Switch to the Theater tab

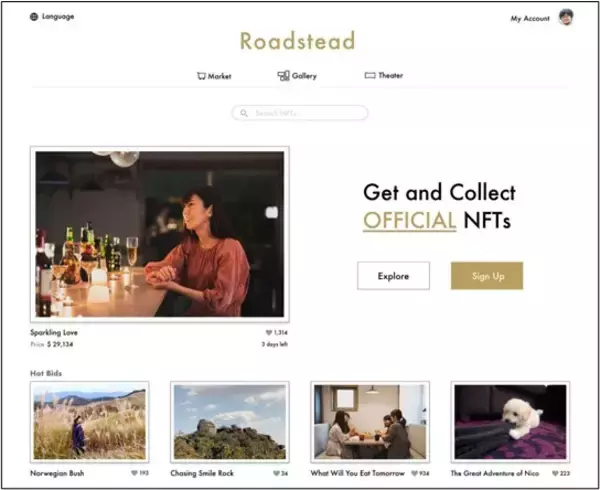pyautogui.click(x=390, y=76)
